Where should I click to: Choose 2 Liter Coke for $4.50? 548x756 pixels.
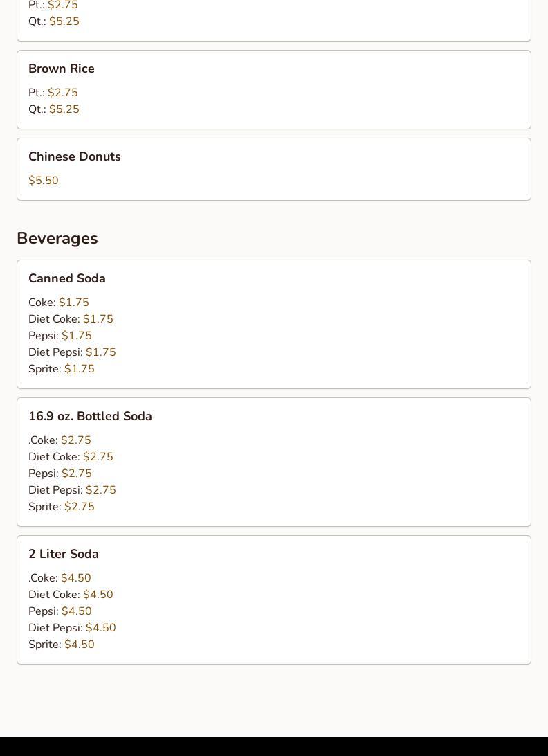click(60, 578)
